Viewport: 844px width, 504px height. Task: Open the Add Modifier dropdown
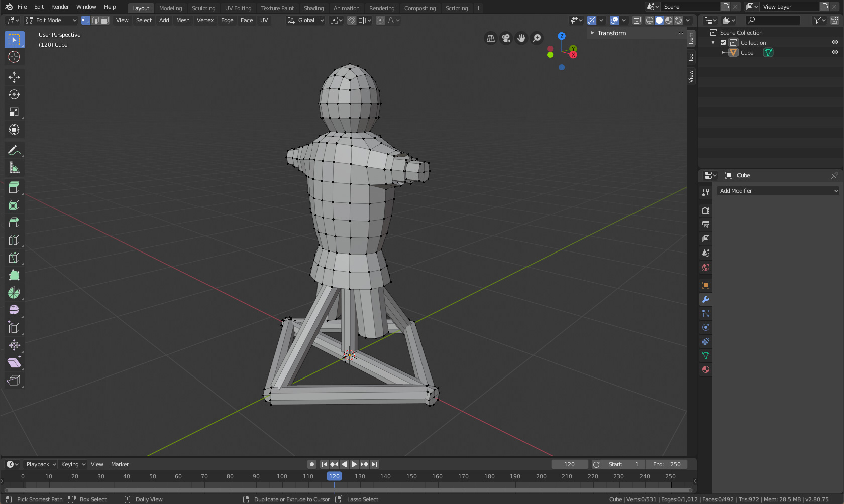tap(778, 191)
